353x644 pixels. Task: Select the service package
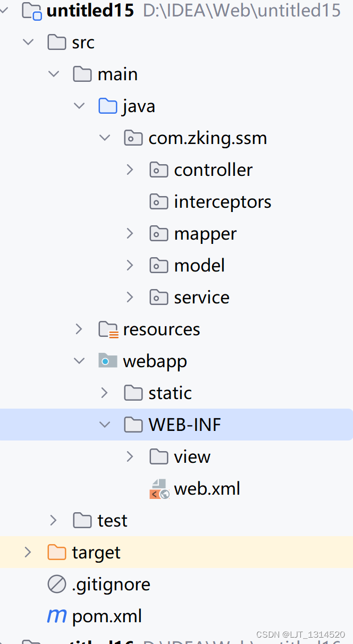201,297
